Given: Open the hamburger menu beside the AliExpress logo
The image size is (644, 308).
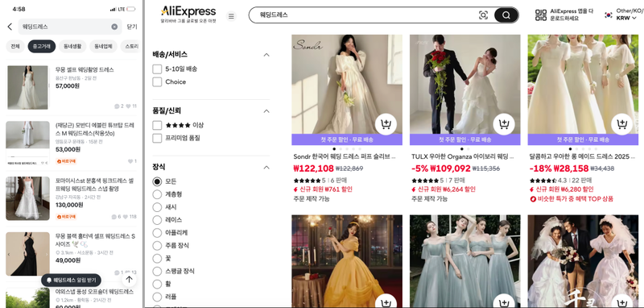Looking at the screenshot, I should point(231,16).
